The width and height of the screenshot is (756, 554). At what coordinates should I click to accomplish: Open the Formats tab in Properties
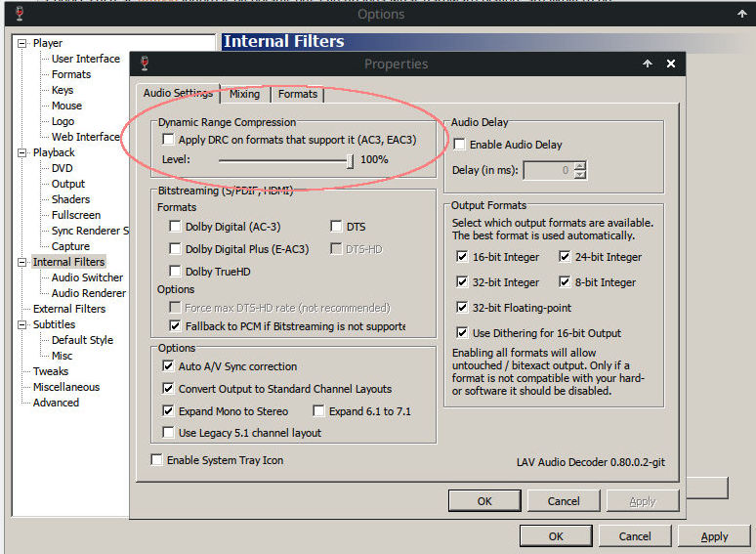coord(298,94)
